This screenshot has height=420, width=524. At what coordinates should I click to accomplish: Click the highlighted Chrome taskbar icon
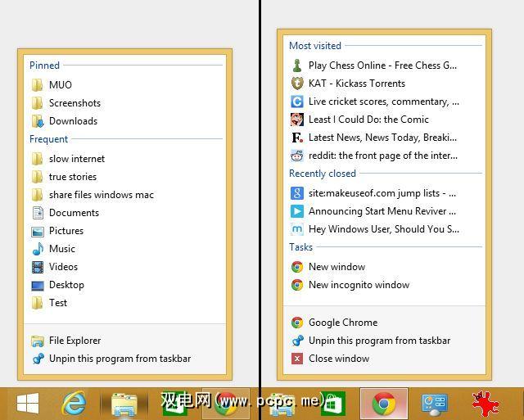tap(384, 404)
